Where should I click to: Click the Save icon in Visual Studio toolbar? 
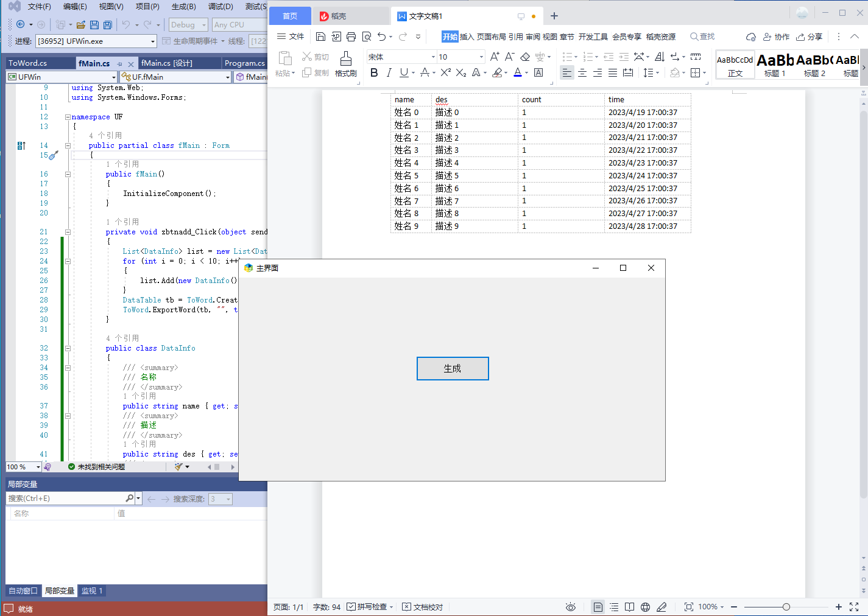click(94, 25)
